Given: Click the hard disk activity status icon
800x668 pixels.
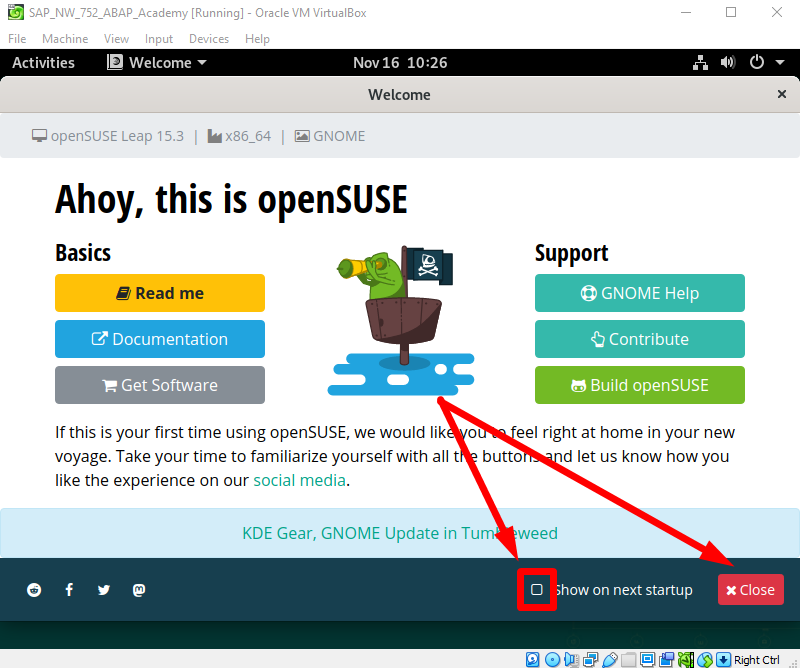Looking at the screenshot, I should click(533, 659).
